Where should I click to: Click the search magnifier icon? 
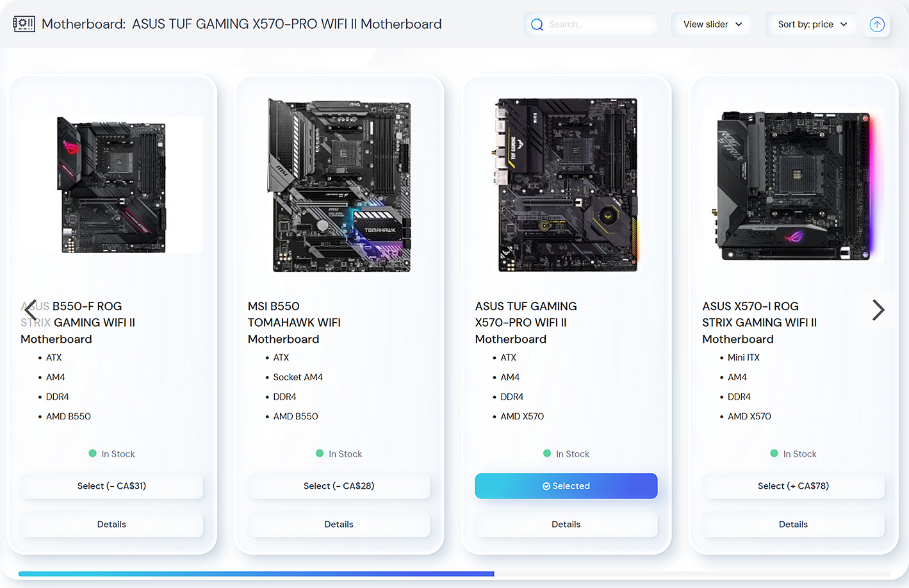[x=537, y=24]
